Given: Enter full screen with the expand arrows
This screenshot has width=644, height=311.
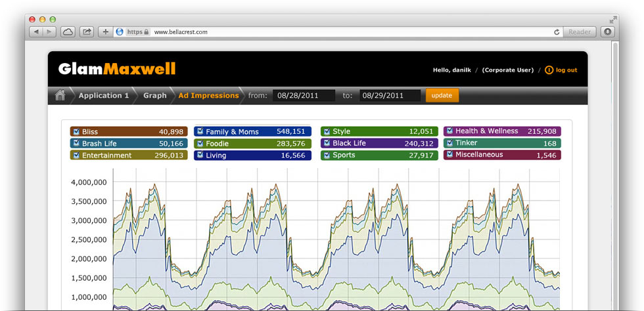Looking at the screenshot, I should (613, 19).
